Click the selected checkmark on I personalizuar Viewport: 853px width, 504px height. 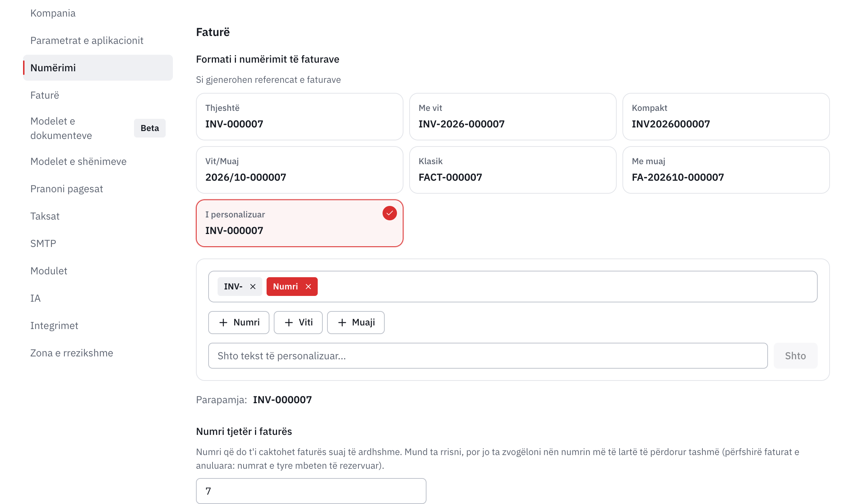(389, 213)
